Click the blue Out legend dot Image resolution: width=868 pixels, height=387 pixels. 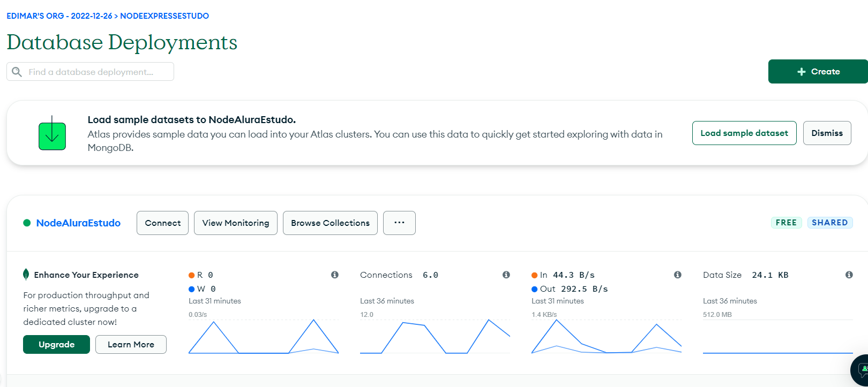[534, 289]
